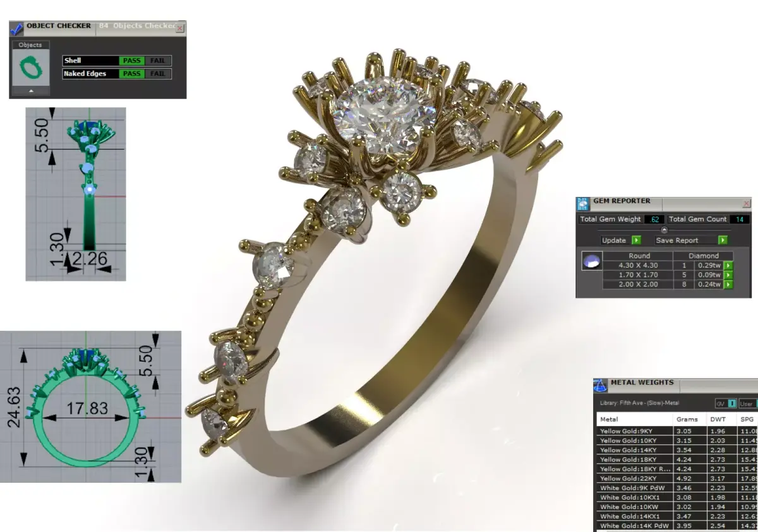This screenshot has width=758, height=532.
Task: Click the Objects header label
Action: coord(30,45)
